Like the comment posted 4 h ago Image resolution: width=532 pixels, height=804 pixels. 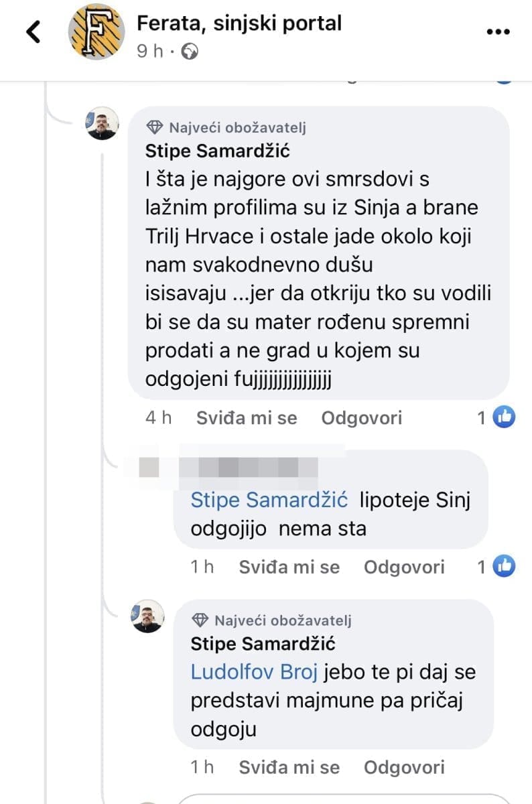pos(246,418)
